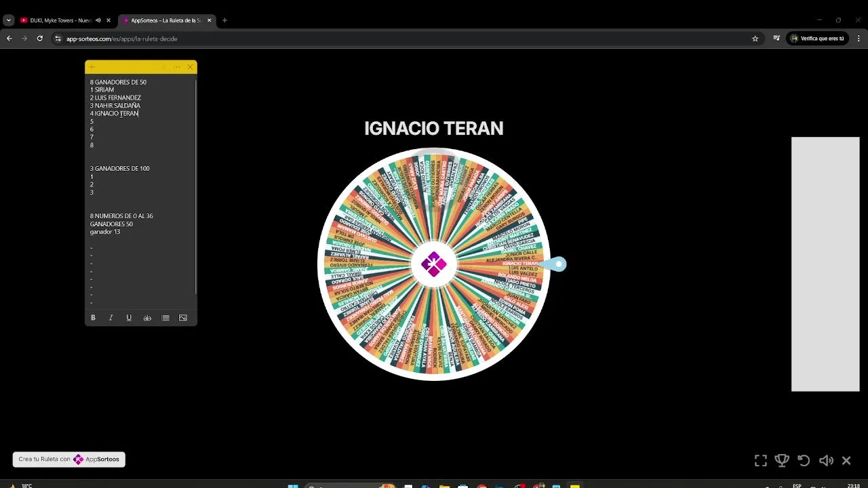Click the IGNACIO TERAN wheel segment
The width and height of the screenshot is (868, 488).
(520, 263)
